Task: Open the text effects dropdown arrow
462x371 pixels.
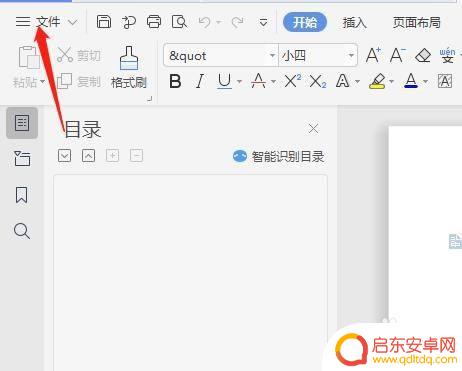Action: click(x=358, y=81)
